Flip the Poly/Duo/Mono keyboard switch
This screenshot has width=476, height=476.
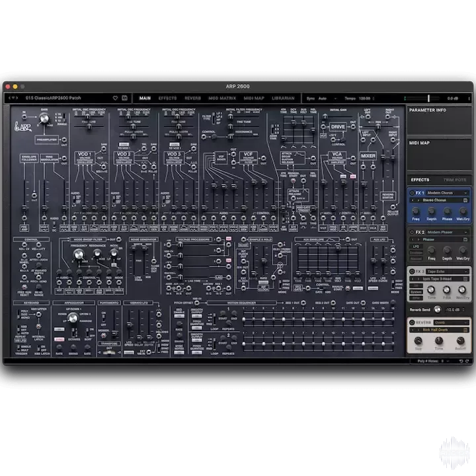point(19,314)
